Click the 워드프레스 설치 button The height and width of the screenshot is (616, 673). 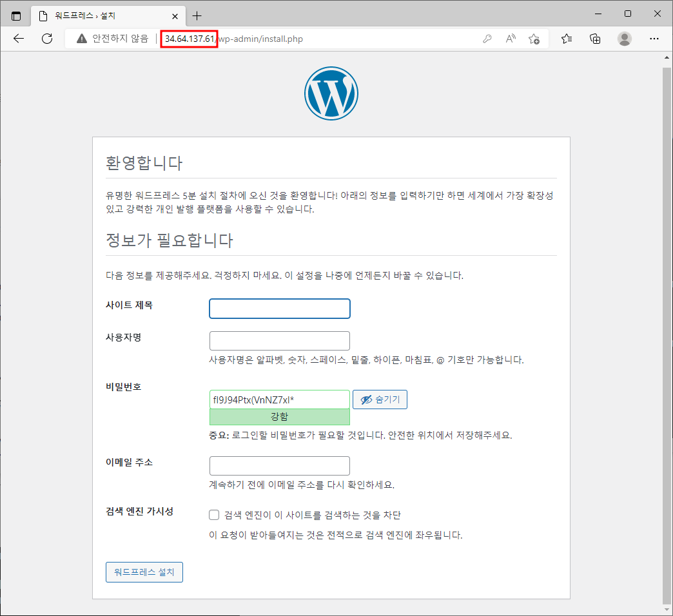[144, 572]
